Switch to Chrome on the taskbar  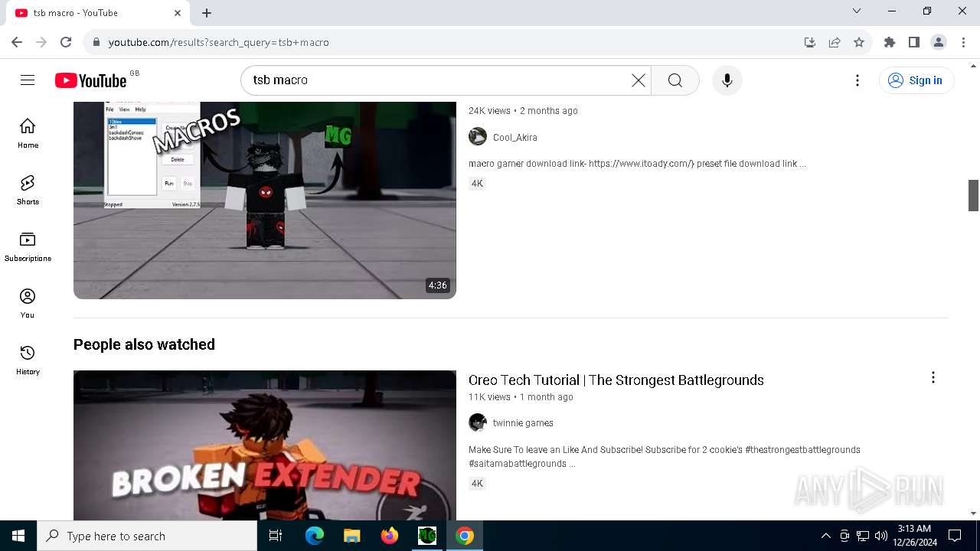click(465, 536)
